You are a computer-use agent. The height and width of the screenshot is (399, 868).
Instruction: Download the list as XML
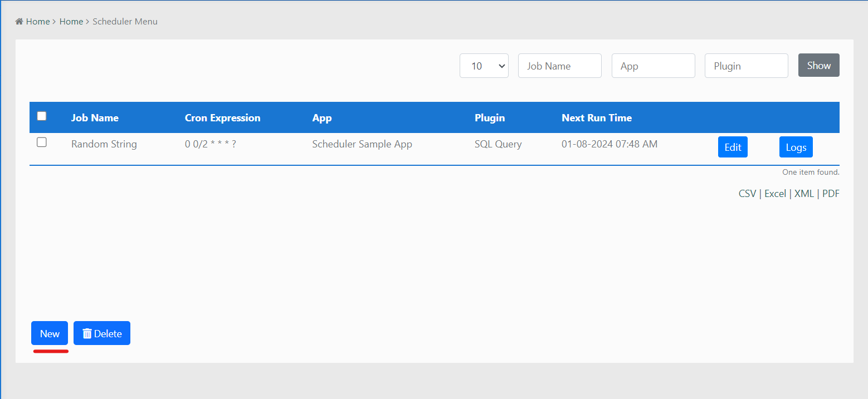(x=804, y=194)
